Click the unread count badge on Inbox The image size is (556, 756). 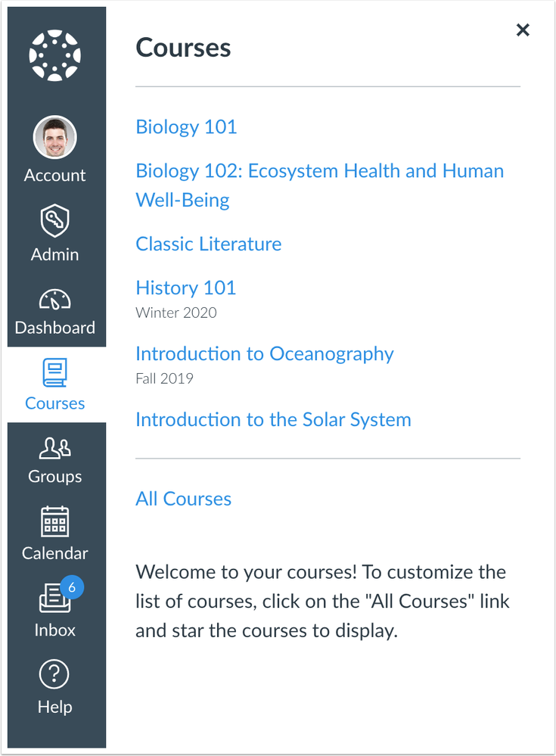[73, 586]
